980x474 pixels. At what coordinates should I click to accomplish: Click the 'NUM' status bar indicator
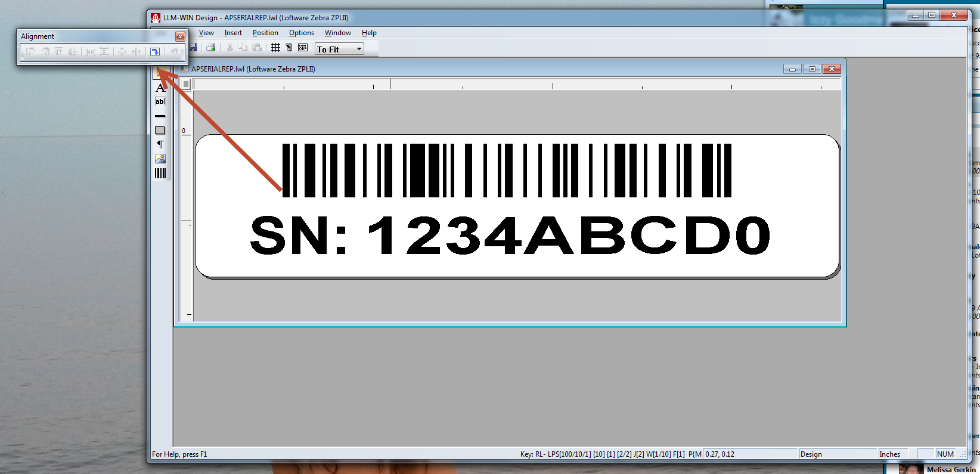[945, 454]
